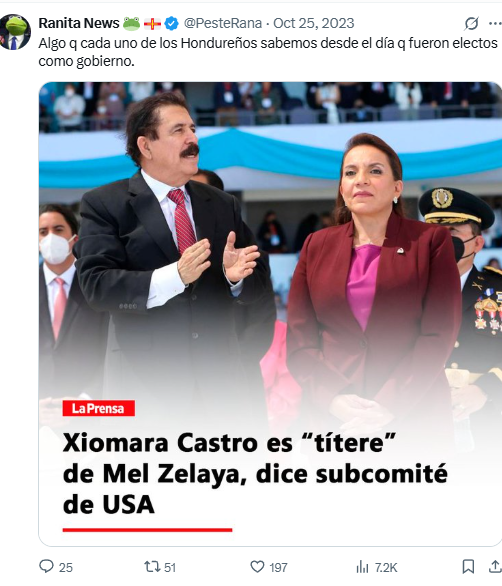Click the repost arrows icon
The width and height of the screenshot is (502, 586).
(152, 567)
